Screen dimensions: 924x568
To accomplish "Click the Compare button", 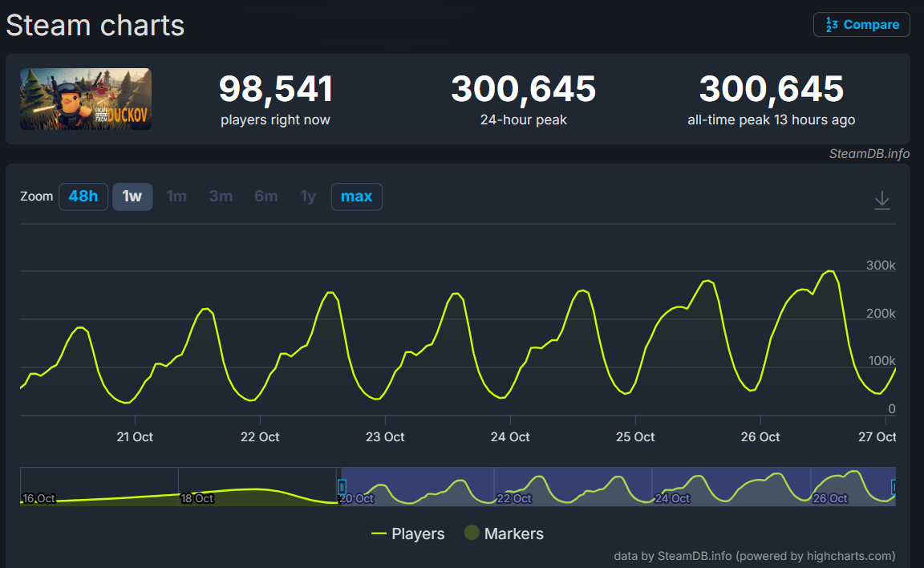I will (x=861, y=25).
